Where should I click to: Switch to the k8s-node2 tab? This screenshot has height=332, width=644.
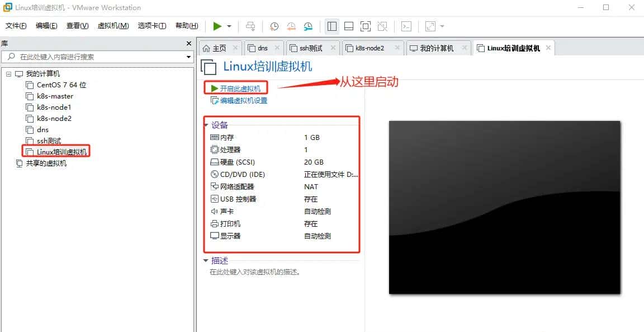point(368,48)
